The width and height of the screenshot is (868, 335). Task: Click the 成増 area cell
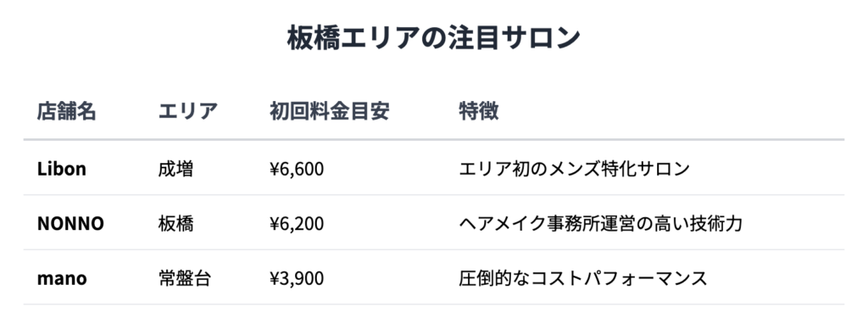[x=175, y=169]
